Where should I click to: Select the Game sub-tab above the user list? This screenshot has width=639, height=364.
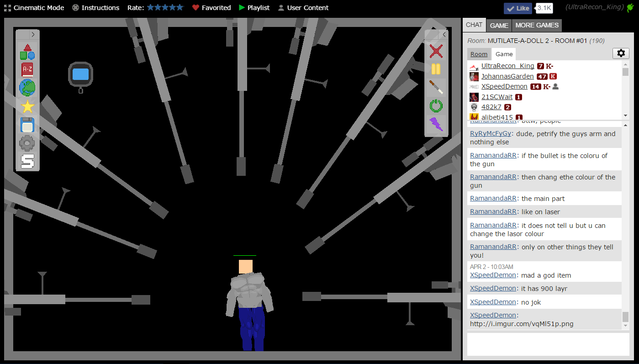click(x=504, y=54)
